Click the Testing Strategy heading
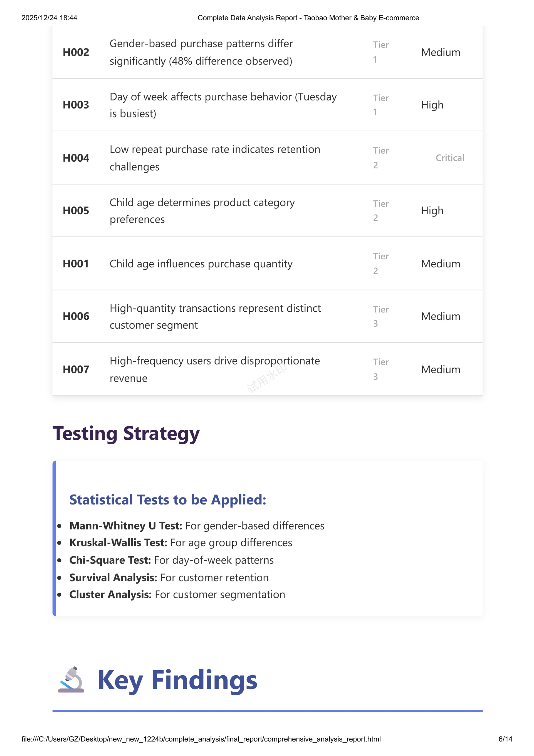The image size is (534, 756). pyautogui.click(x=126, y=433)
